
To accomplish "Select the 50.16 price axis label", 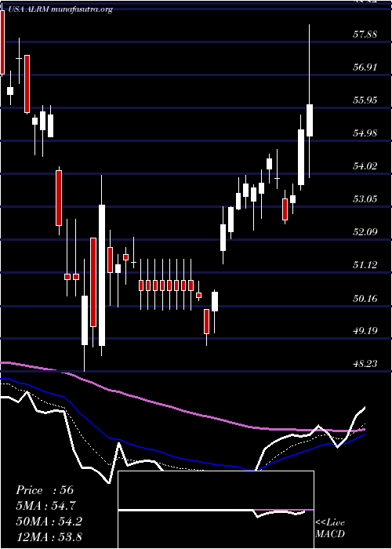I will tap(365, 298).
